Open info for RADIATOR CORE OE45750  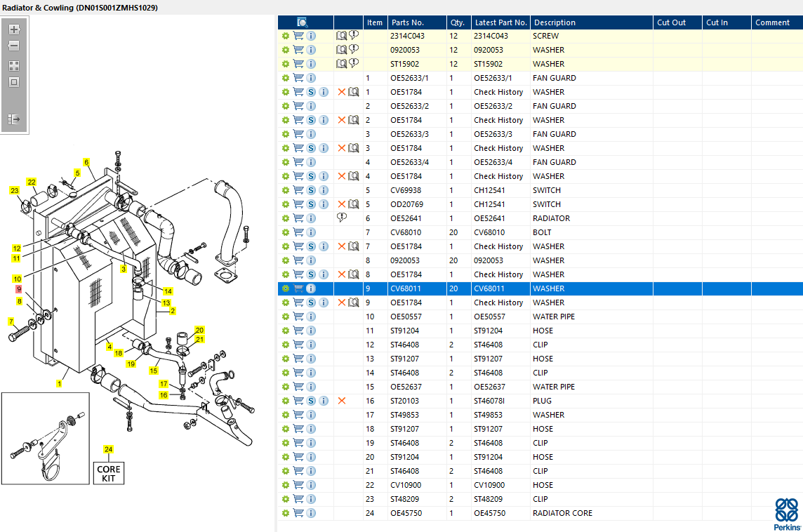click(311, 513)
